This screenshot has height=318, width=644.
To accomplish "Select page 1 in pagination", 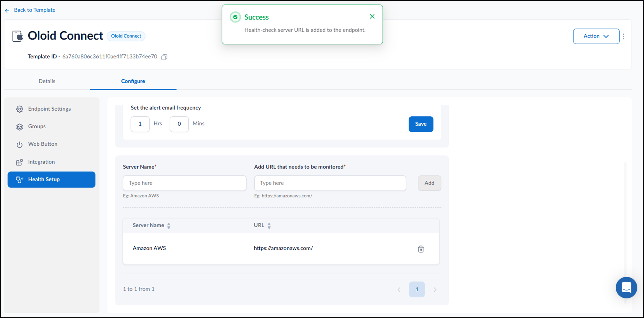I will pos(417,289).
